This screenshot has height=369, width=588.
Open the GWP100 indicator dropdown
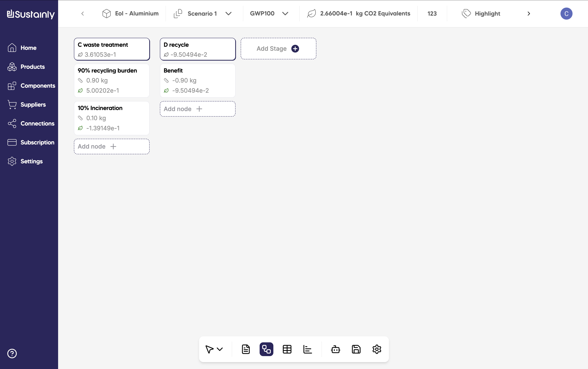pos(285,14)
